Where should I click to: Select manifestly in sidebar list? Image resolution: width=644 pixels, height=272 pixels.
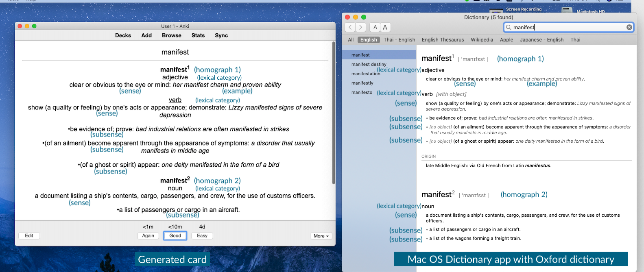click(x=362, y=83)
